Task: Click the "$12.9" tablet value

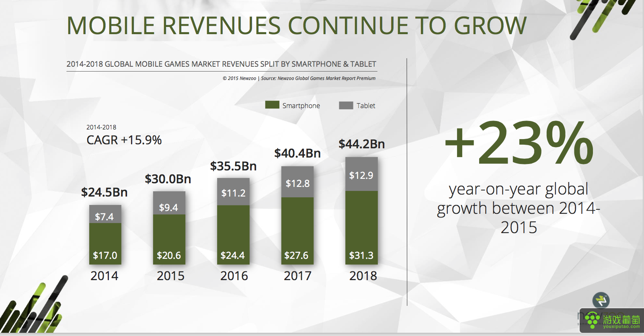Action: (x=361, y=176)
